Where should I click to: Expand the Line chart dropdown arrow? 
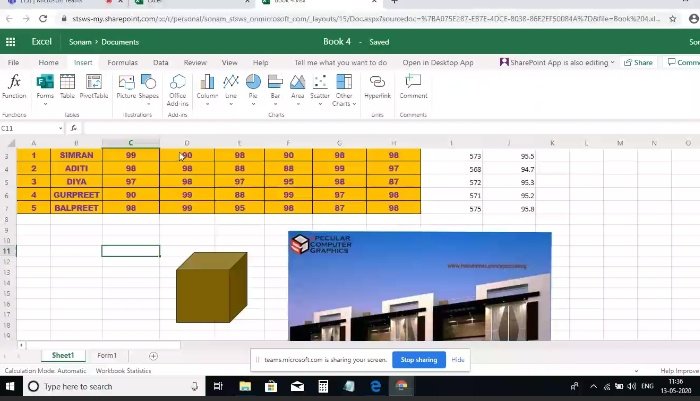pyautogui.click(x=231, y=104)
